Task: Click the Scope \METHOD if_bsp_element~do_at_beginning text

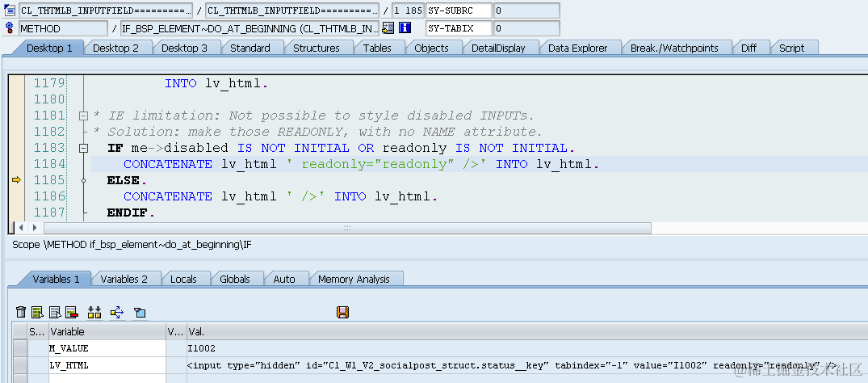Action: 132,245
